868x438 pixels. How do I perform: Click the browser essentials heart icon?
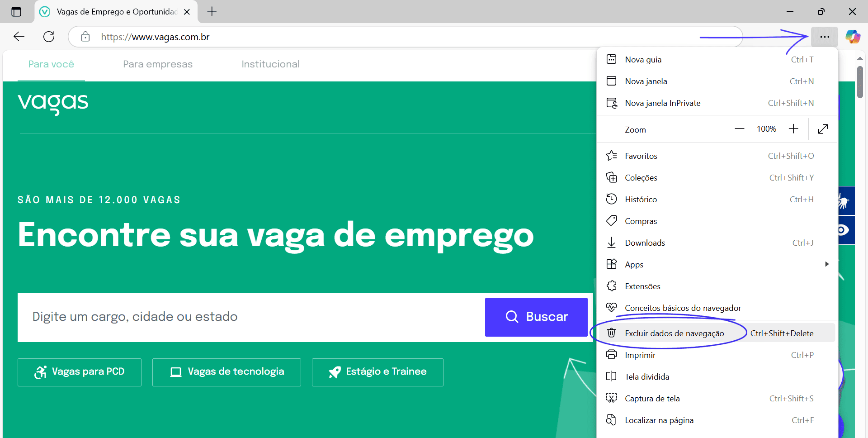point(611,308)
